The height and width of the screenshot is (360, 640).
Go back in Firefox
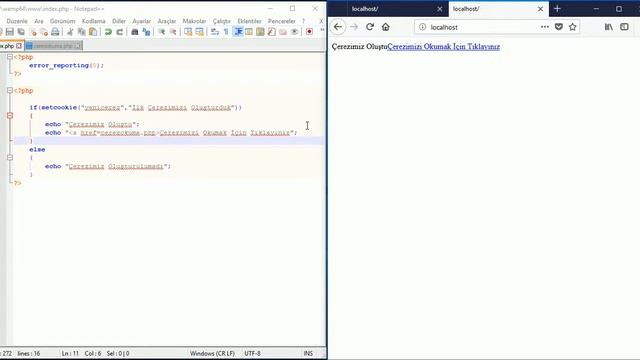click(x=338, y=27)
